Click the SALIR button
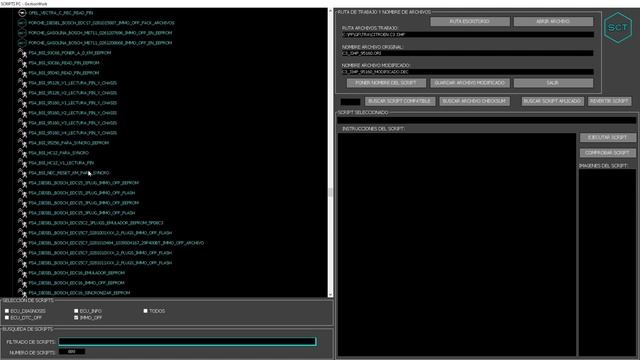The height and width of the screenshot is (360, 640). pyautogui.click(x=553, y=83)
